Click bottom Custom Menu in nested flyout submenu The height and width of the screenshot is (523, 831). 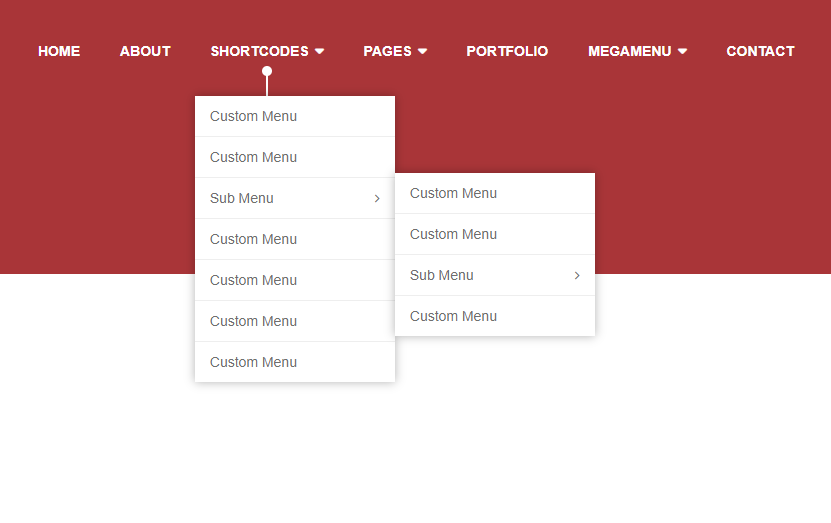(x=453, y=317)
